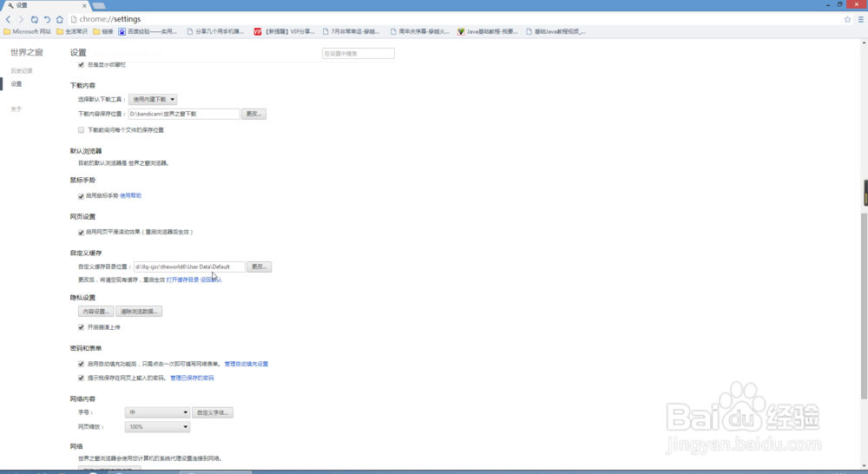Click the chrome://settings address bar
Screen dimensions: 868x474
tap(454, 19)
